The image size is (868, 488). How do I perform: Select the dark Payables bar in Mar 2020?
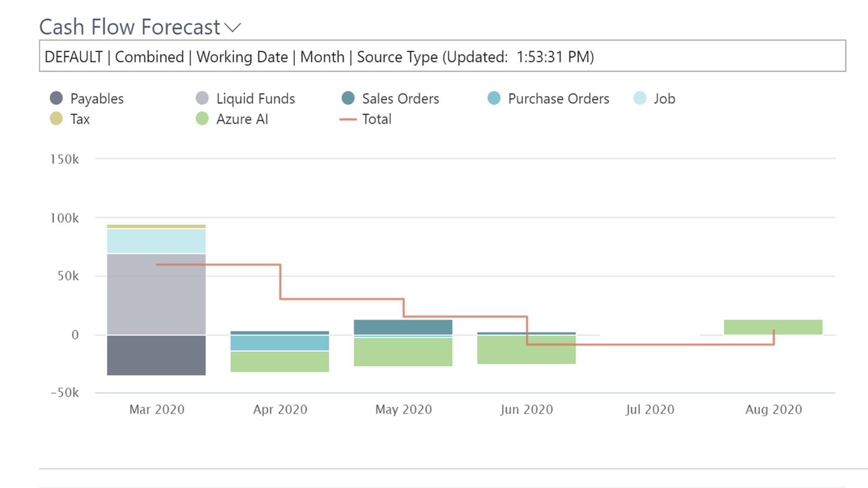(x=156, y=355)
